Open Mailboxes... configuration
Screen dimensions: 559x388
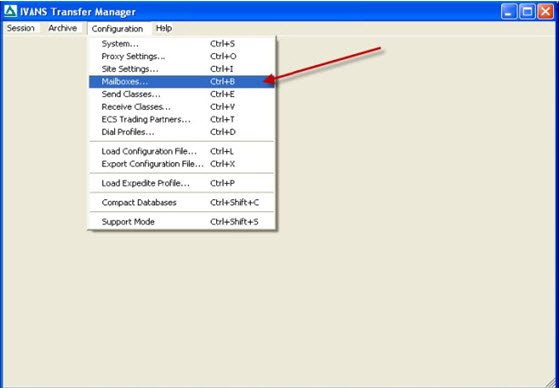pyautogui.click(x=182, y=82)
